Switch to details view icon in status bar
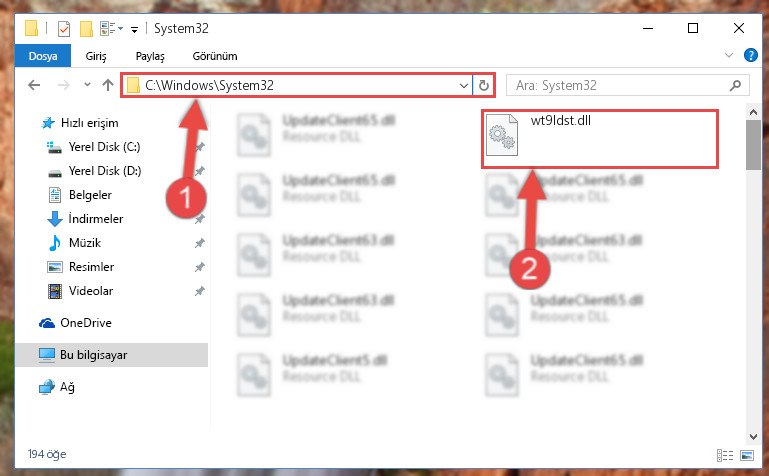Viewport: 769px width, 476px height. pyautogui.click(x=725, y=455)
